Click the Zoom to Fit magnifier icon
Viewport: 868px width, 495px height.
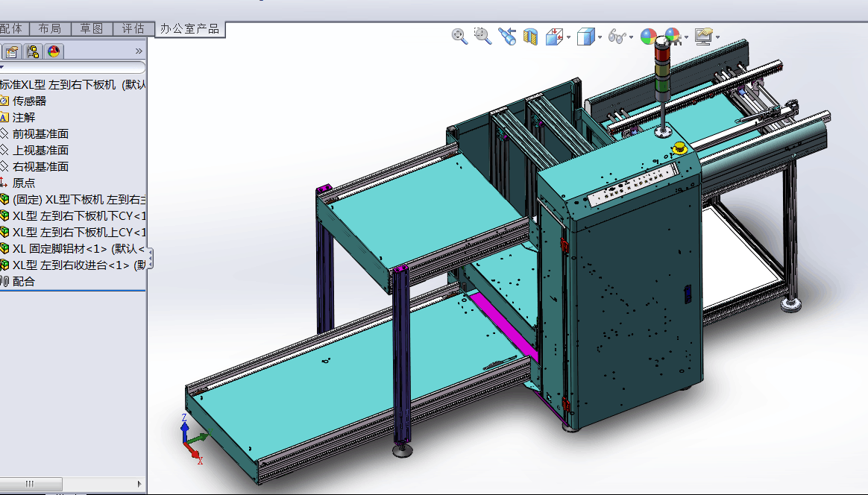tap(459, 36)
